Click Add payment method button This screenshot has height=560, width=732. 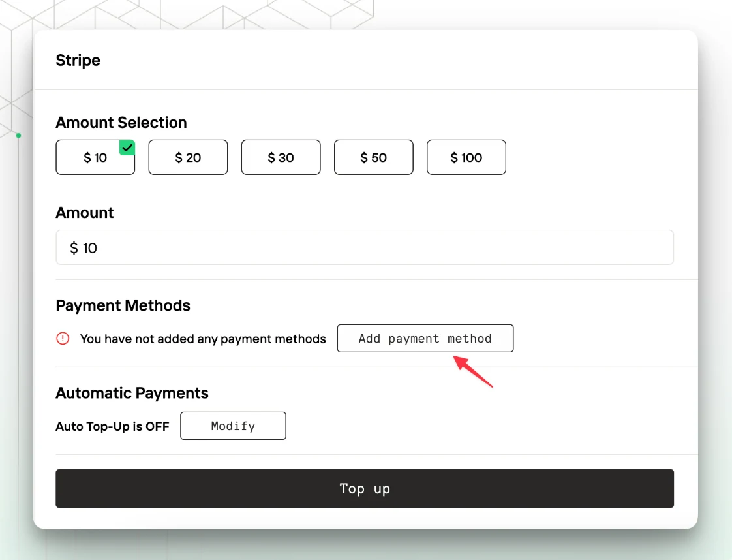click(425, 339)
